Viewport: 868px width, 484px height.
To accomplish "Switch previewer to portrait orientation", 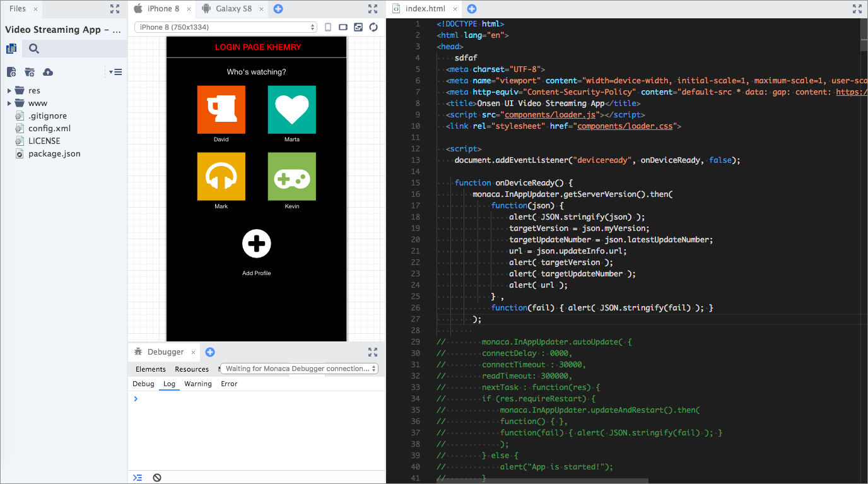I will click(328, 27).
